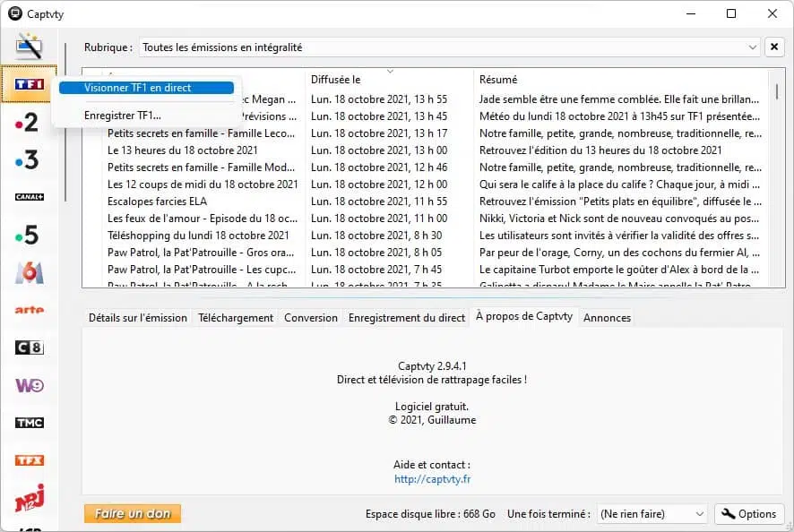Select the France 3 channel icon
794x532 pixels.
coord(28,160)
